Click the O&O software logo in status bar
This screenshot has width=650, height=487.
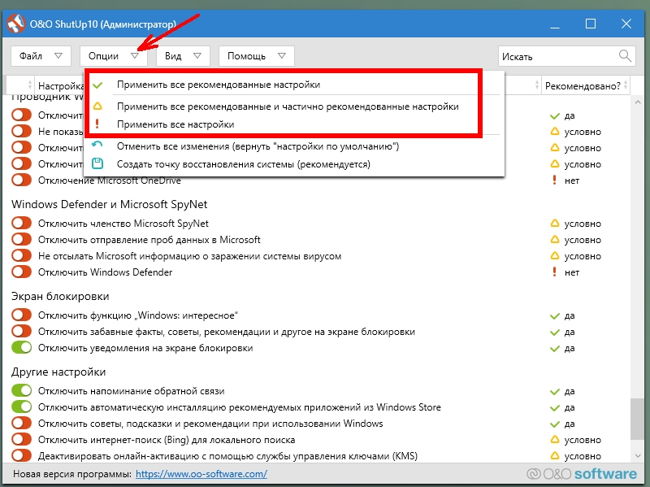[582, 474]
